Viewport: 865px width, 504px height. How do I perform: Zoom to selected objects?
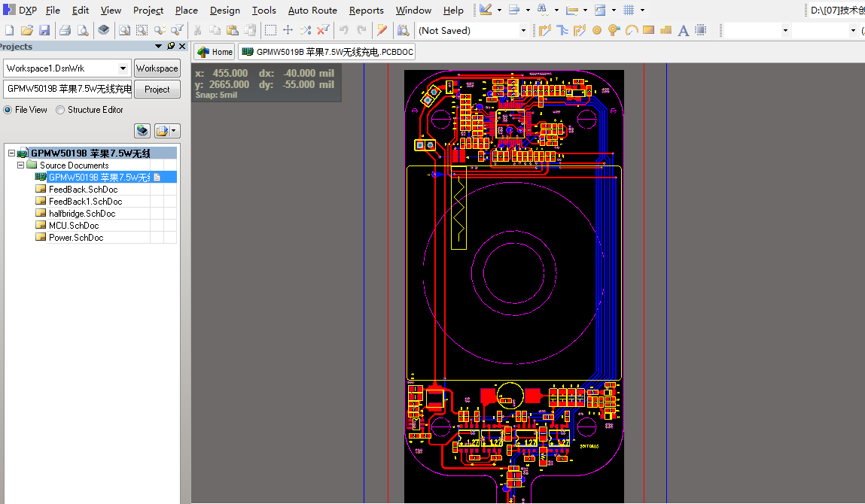coord(160,30)
